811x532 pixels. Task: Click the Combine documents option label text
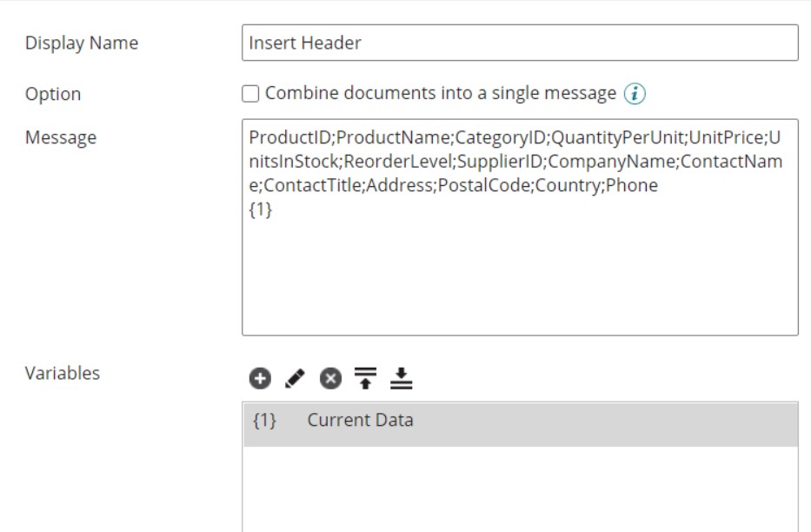click(x=440, y=94)
